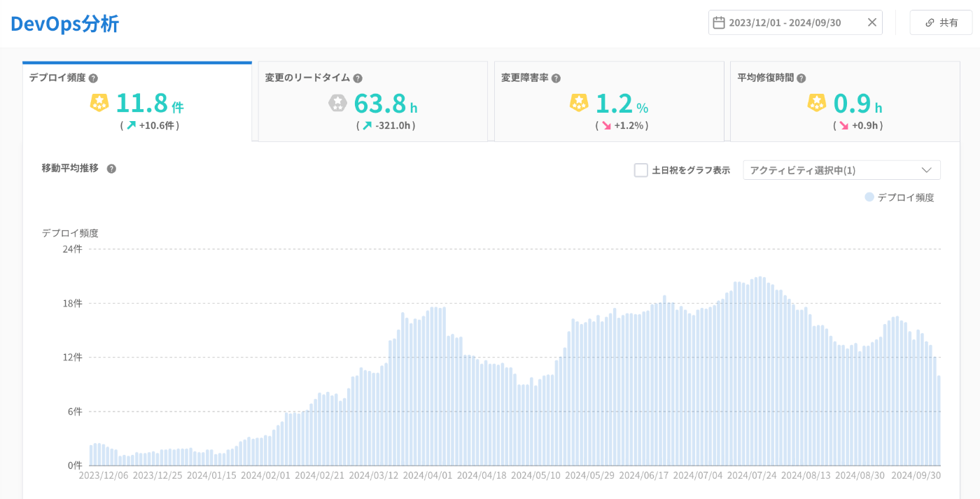
Task: Click x-axis date 2024/09/30
Action: click(x=915, y=475)
